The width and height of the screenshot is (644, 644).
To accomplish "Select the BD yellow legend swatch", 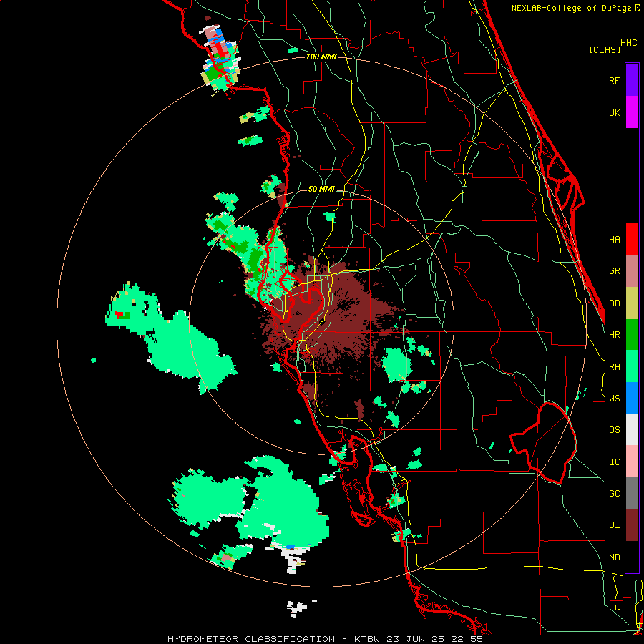I will (632, 303).
